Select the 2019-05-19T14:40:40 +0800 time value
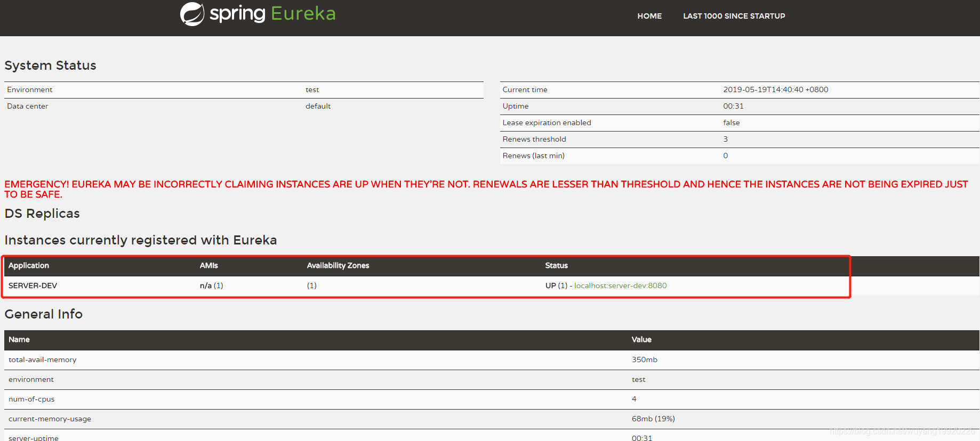 point(776,89)
